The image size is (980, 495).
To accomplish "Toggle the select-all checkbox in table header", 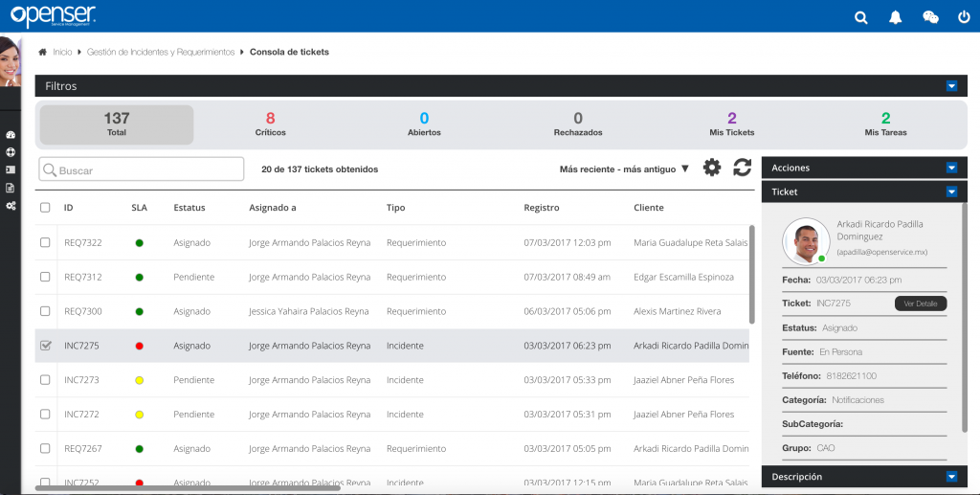I will [45, 208].
